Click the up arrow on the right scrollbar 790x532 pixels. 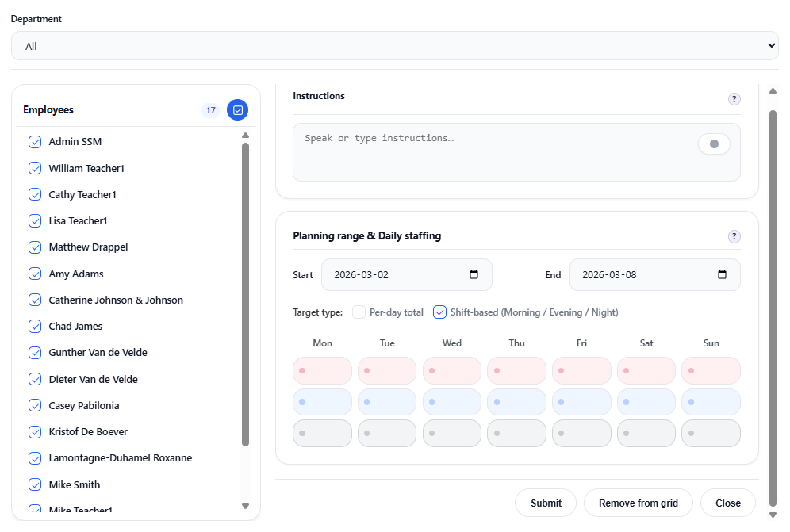click(x=773, y=90)
